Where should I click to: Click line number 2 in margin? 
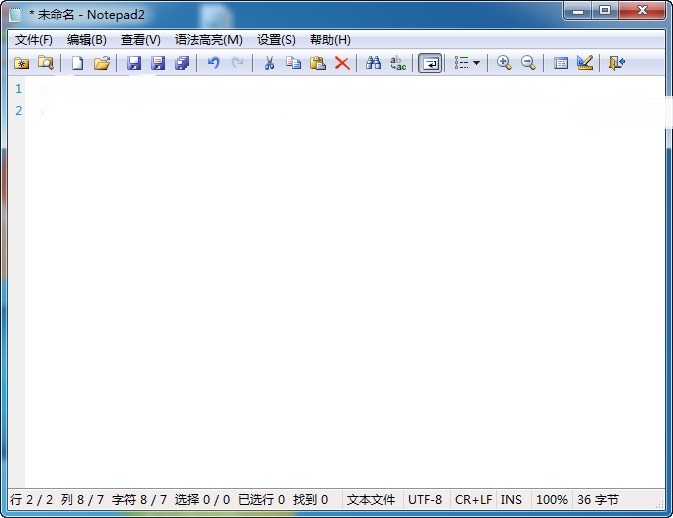(x=18, y=111)
